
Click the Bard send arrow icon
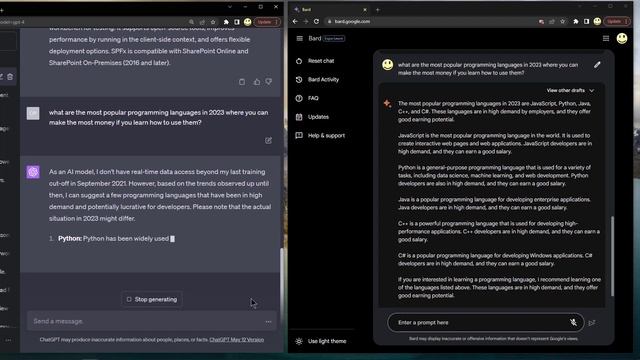point(592,323)
